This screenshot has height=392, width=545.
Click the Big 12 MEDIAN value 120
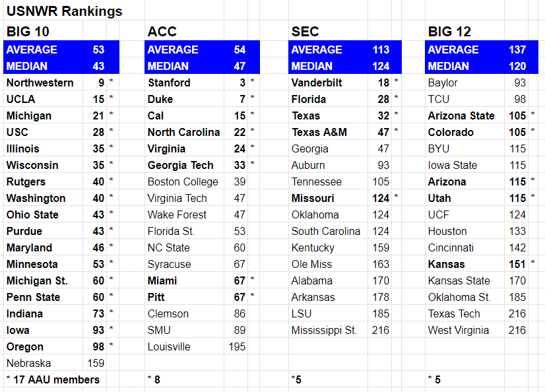517,66
